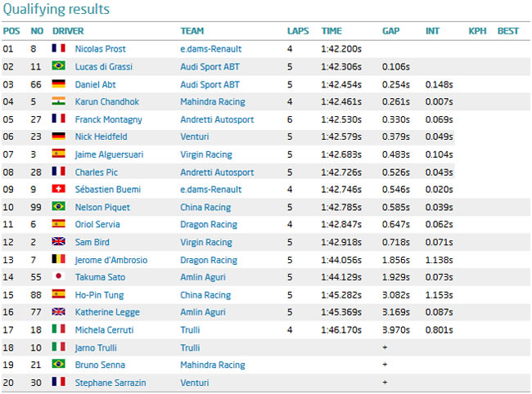Click the GAP column header

click(390, 31)
